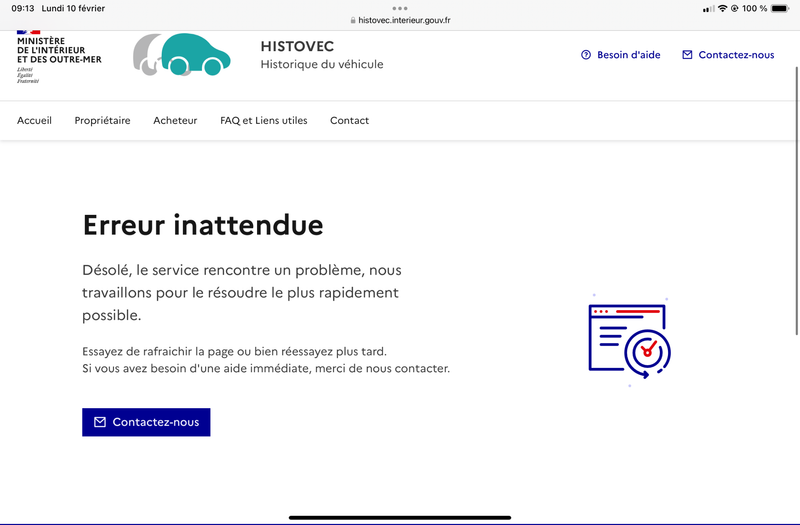Click the Ministère de l'Intérieur logo
The image size is (800, 525).
(x=59, y=57)
